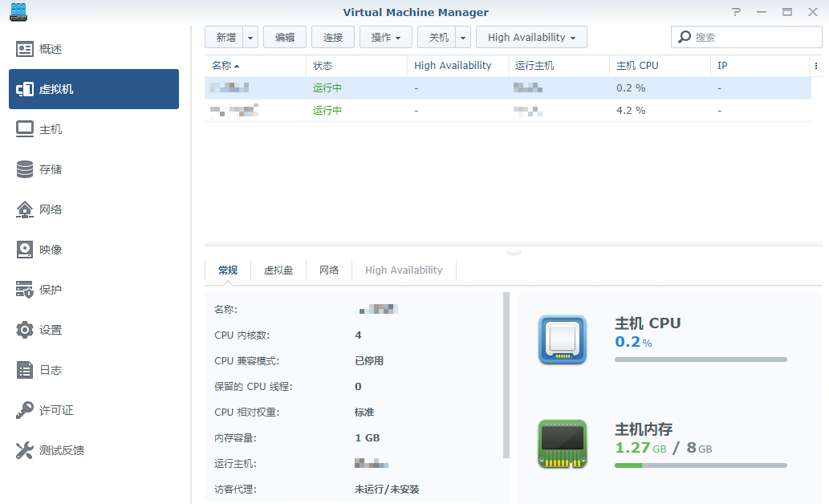Open the 操作 action dropdown
Image resolution: width=829 pixels, height=504 pixels.
click(x=386, y=38)
